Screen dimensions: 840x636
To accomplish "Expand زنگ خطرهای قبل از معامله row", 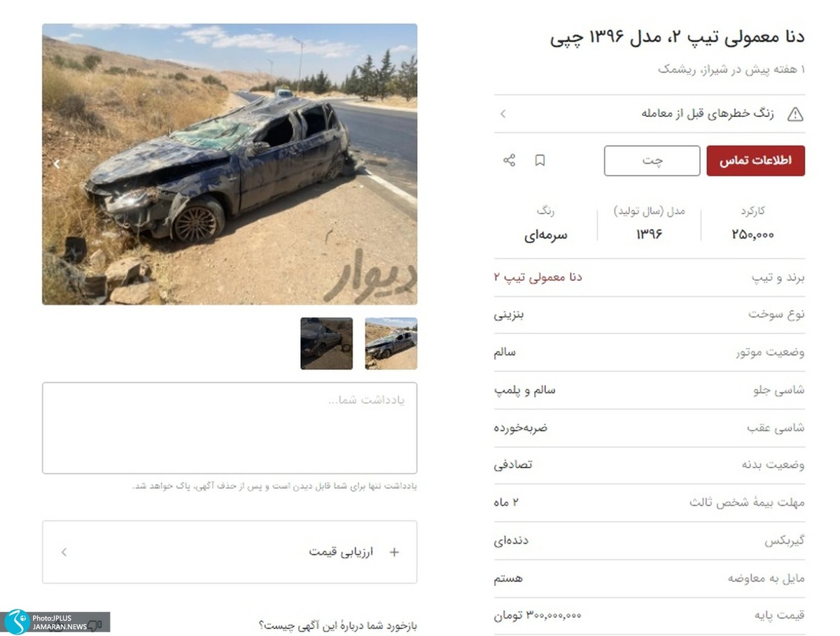I will (650, 114).
